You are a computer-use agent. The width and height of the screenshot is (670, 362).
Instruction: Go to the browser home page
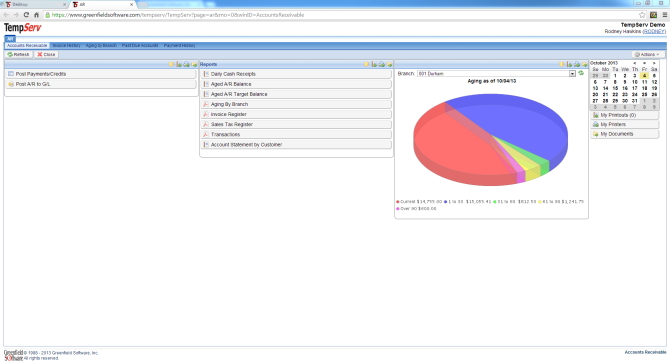[36, 15]
